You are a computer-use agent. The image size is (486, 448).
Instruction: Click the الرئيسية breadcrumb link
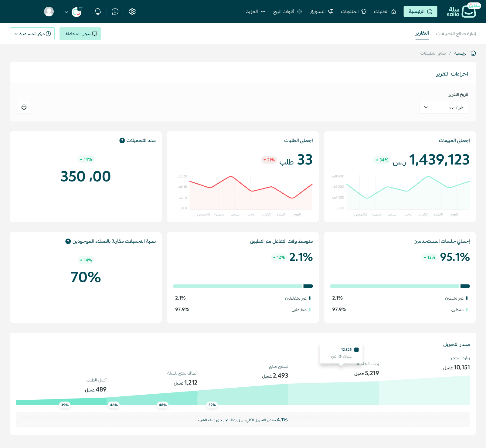click(461, 53)
